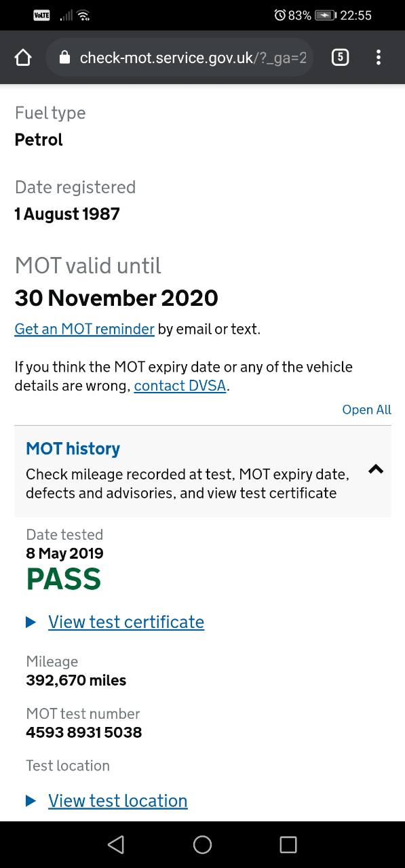Tap the Chrome home icon

click(23, 58)
